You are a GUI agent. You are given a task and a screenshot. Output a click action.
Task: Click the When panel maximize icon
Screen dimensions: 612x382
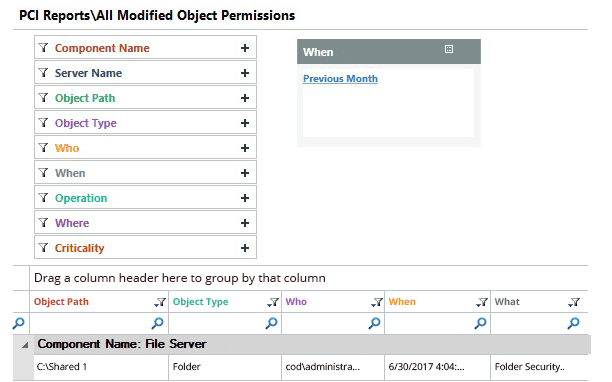449,49
